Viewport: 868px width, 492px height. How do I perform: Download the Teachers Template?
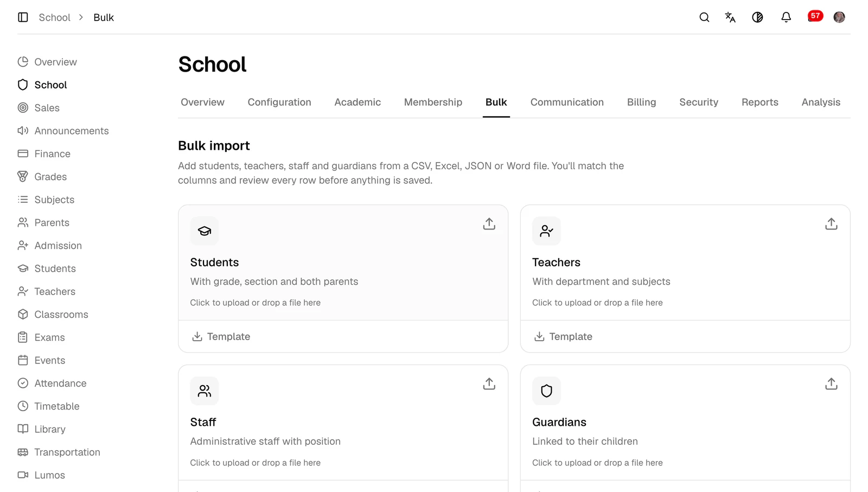coord(563,337)
